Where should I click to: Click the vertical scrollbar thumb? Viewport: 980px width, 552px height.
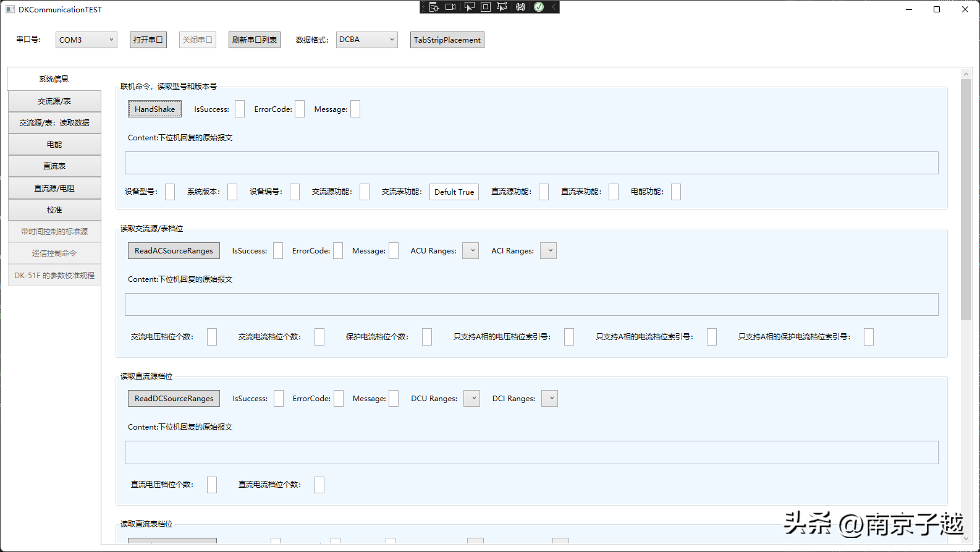click(x=966, y=199)
